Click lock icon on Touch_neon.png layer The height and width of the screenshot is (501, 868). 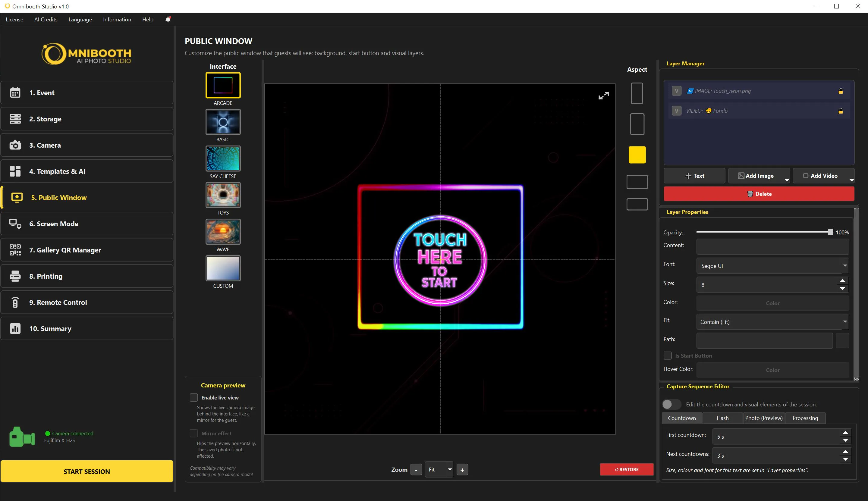click(x=841, y=91)
